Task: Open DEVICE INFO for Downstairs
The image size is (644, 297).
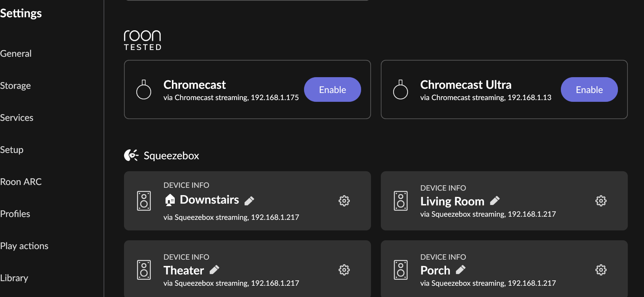Action: tap(186, 185)
